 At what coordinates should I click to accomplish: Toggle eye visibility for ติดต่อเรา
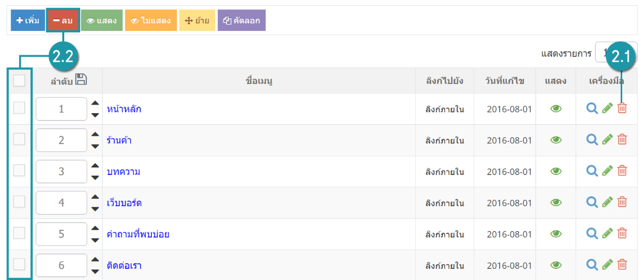tap(556, 265)
